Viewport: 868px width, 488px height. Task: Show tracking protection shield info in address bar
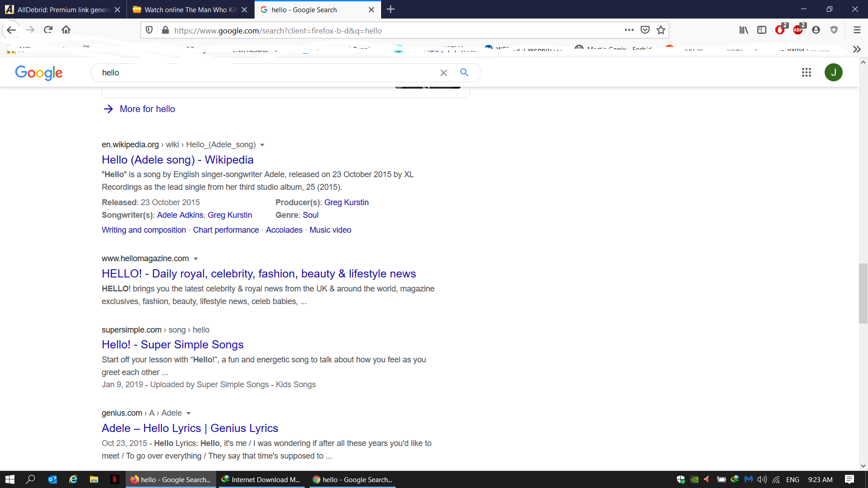click(149, 30)
